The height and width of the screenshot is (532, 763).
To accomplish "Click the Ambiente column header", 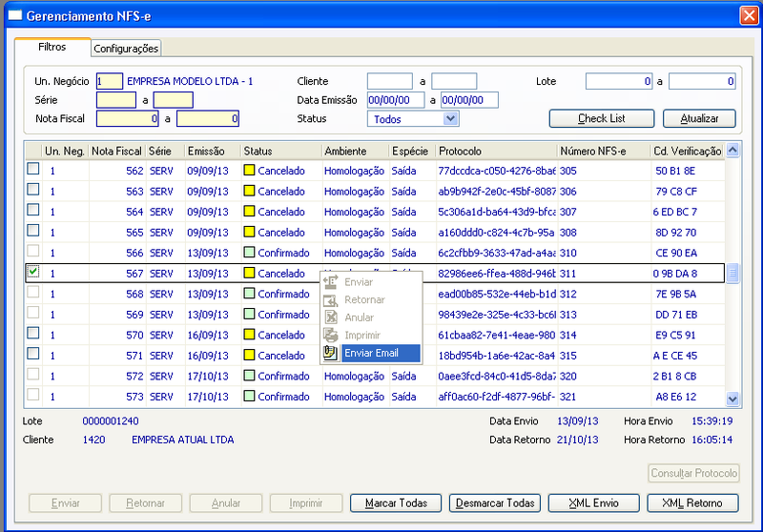I will (x=356, y=152).
